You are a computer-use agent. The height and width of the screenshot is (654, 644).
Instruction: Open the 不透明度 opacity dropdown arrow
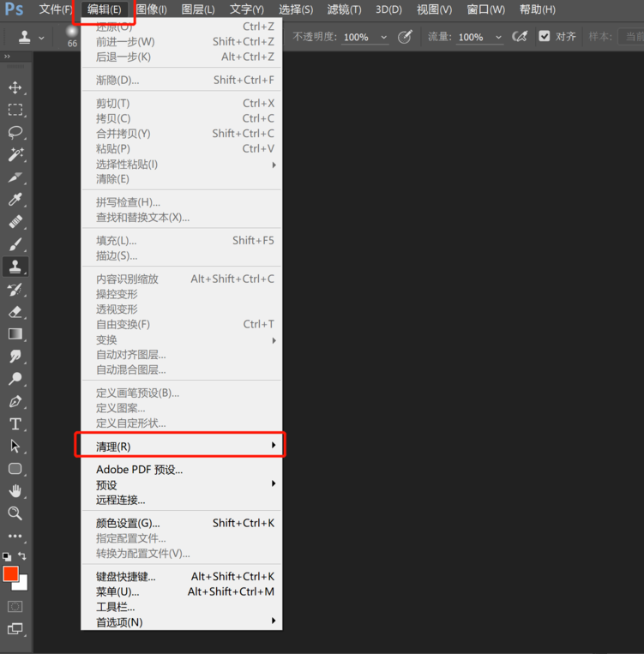click(x=382, y=38)
